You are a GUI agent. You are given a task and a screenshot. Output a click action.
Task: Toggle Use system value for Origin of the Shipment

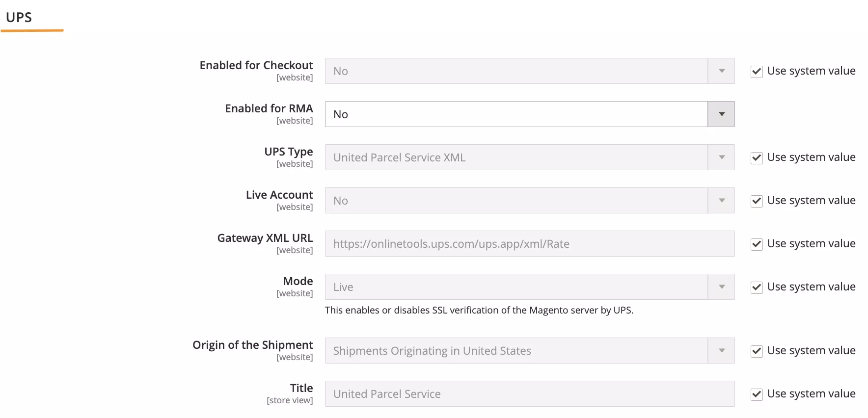757,351
